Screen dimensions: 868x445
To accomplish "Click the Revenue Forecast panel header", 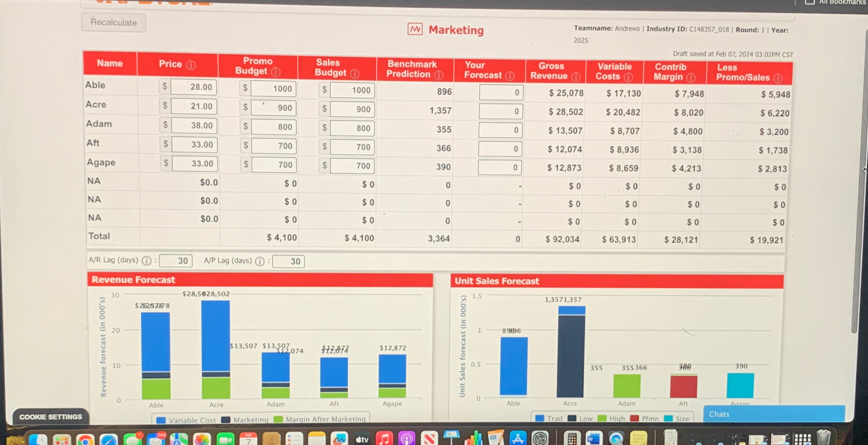I will point(260,280).
